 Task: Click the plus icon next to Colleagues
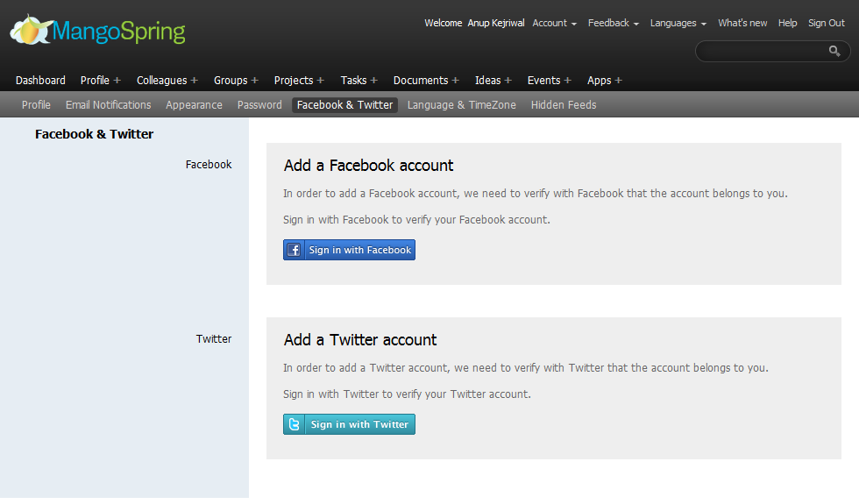[x=194, y=81]
